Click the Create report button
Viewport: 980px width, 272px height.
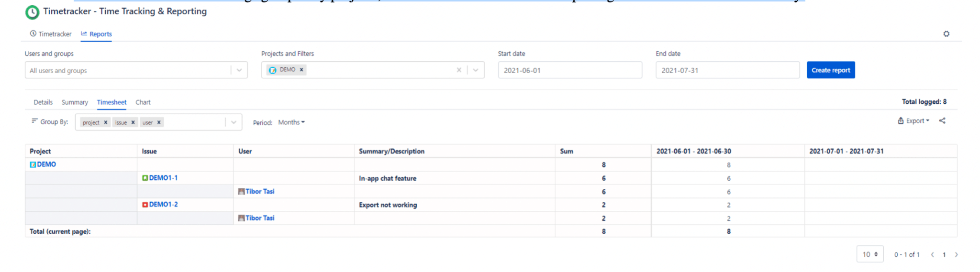tap(831, 70)
